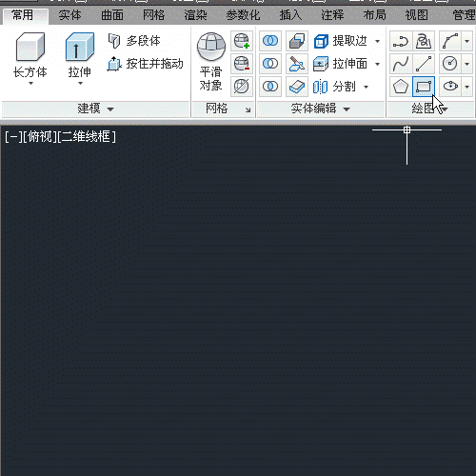Switch to the 注释 tab
Viewport: 476px width, 476px height.
[x=332, y=15]
